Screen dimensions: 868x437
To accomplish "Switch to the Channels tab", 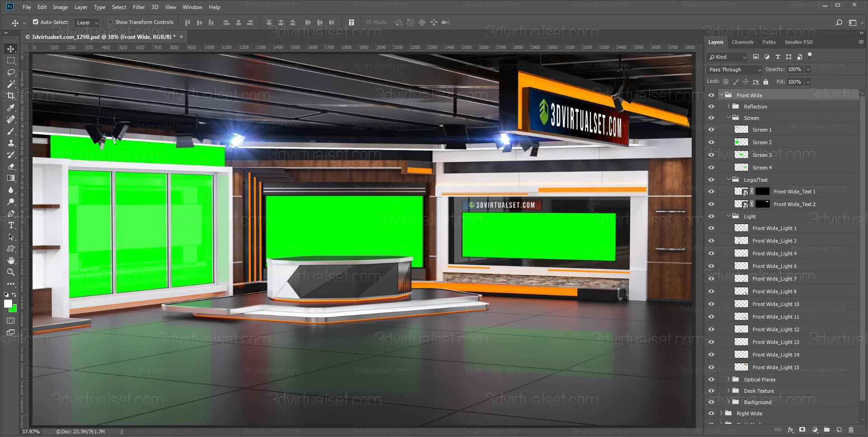I will [743, 42].
